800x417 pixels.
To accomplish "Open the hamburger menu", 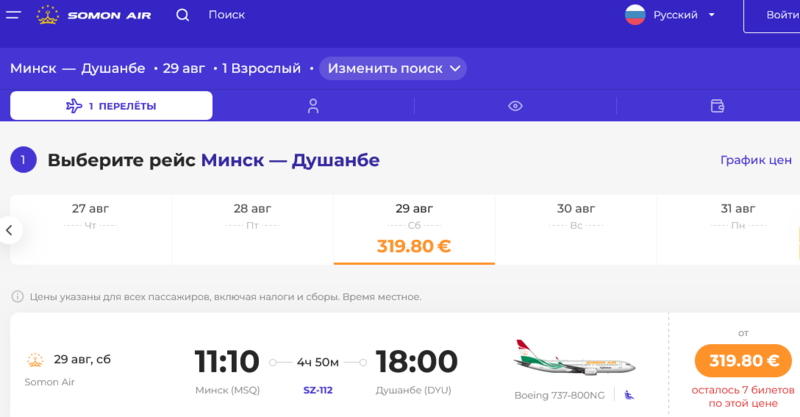I will [x=13, y=15].
